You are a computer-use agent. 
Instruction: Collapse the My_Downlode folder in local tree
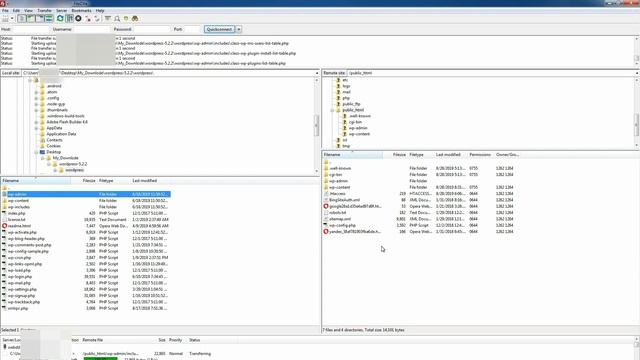coord(42,158)
